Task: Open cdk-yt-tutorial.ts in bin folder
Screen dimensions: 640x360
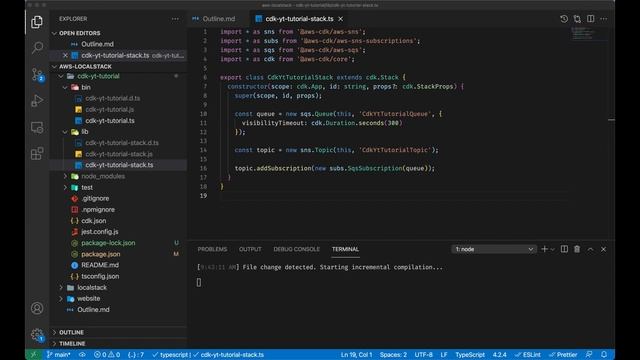Action: coord(110,121)
